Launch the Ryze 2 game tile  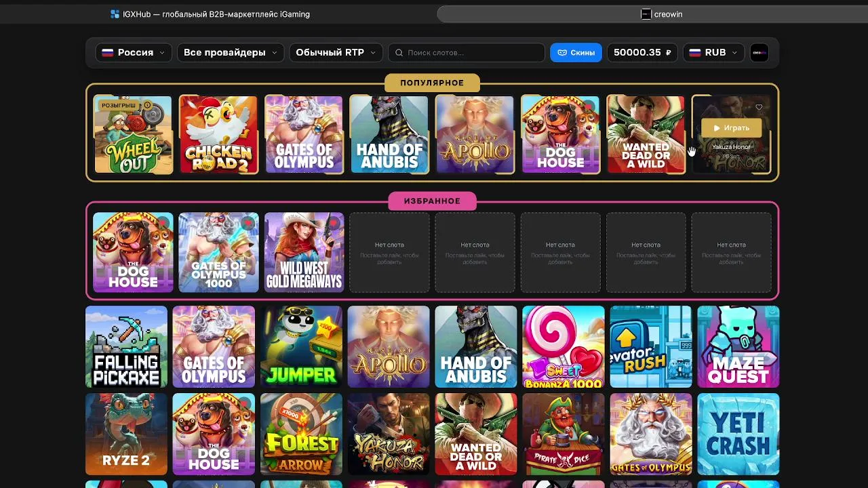click(x=126, y=434)
